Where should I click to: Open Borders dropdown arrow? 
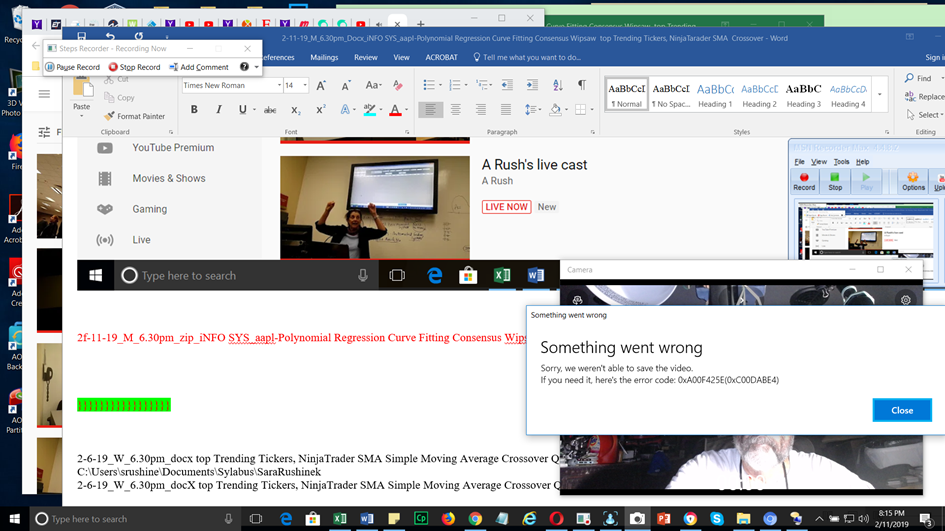[592, 110]
